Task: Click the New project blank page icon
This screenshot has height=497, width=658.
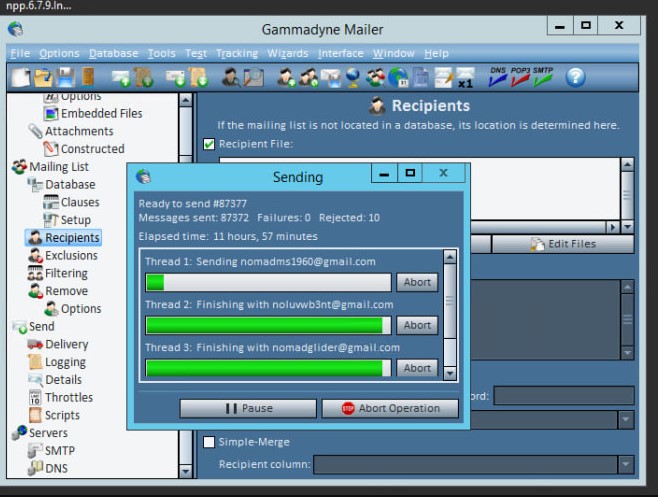Action: [21, 77]
